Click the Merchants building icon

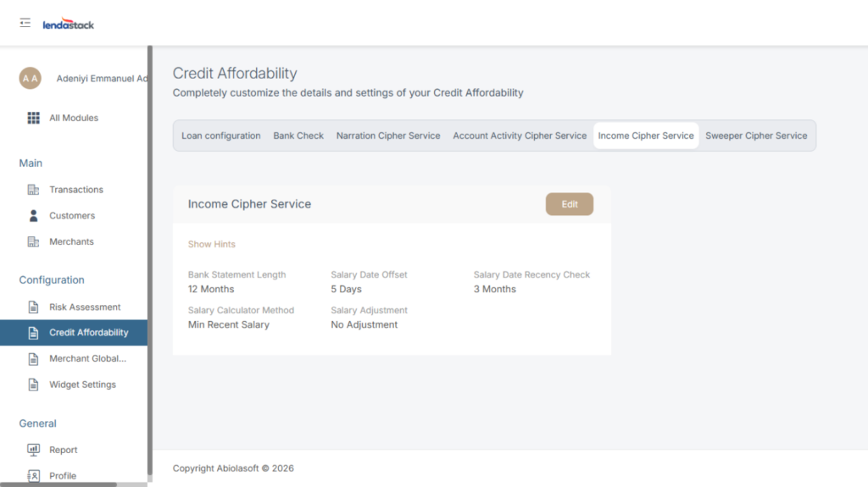34,242
